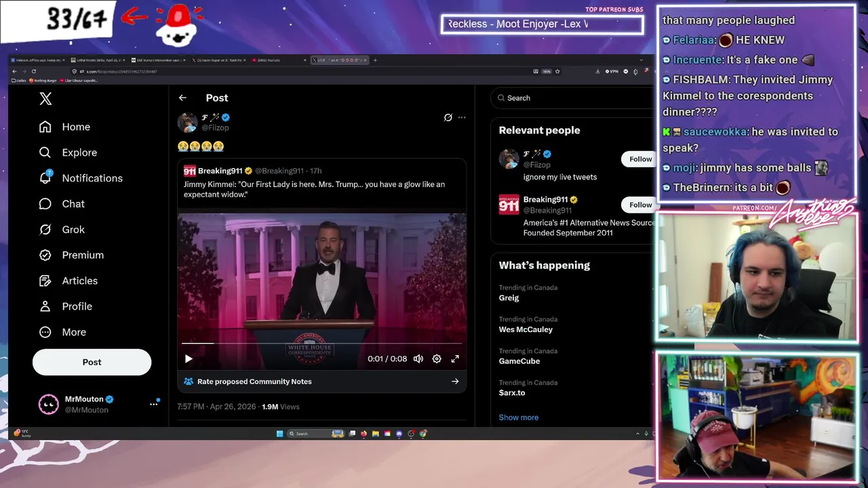The width and height of the screenshot is (868, 488).
Task: Open @Fiizop author avatar on post
Action: [x=187, y=123]
